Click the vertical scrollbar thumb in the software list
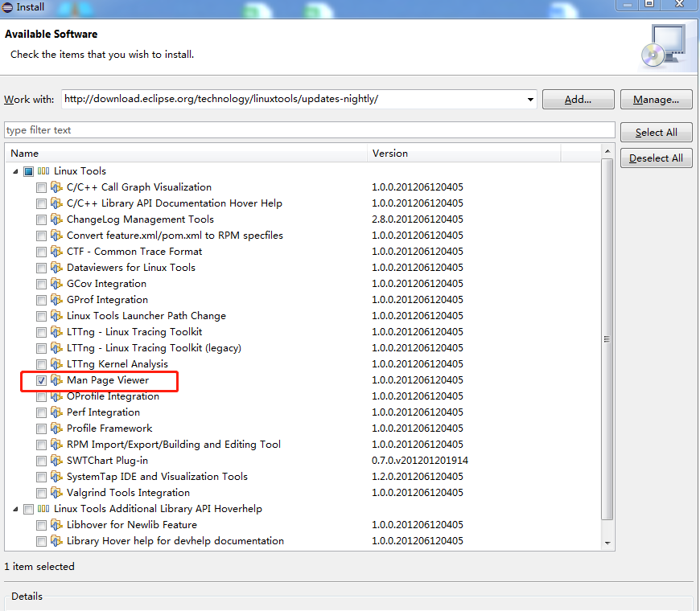Image resolution: width=700 pixels, height=611 pixels. click(607, 339)
